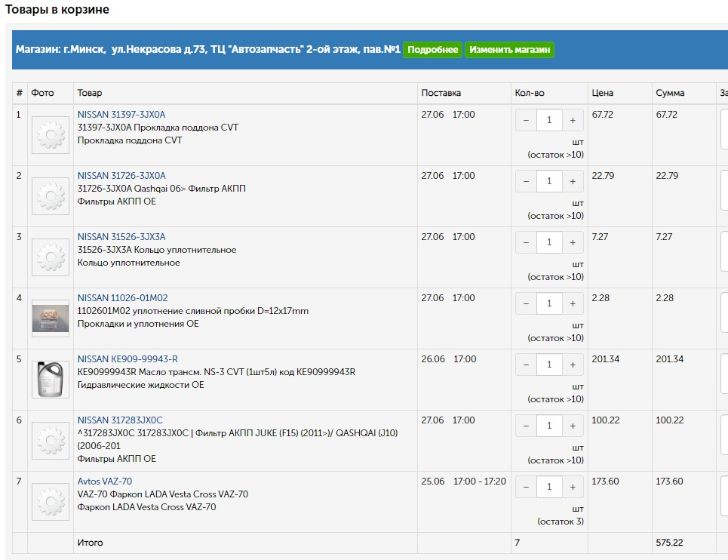Image resolution: width=728 pixels, height=560 pixels.
Task: Open Avtos VAZ-70 product link
Action: coord(105,482)
